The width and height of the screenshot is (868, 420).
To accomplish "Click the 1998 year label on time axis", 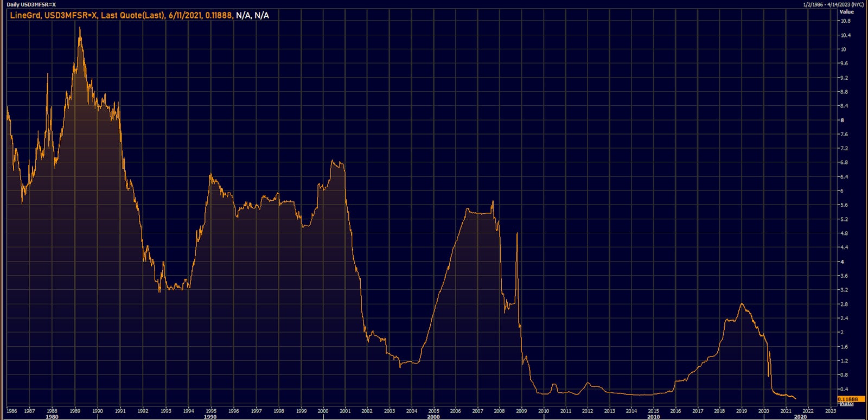I will 279,411.
